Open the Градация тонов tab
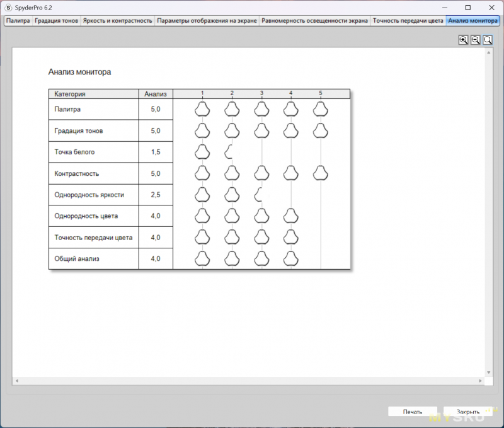This screenshot has width=504, height=428. coord(56,21)
